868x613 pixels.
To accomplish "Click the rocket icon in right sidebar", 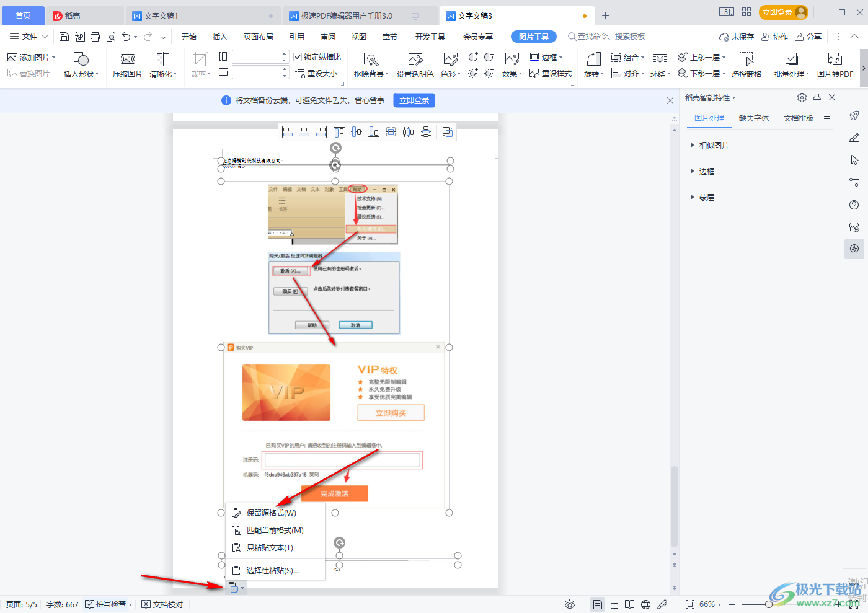I will 854,115.
